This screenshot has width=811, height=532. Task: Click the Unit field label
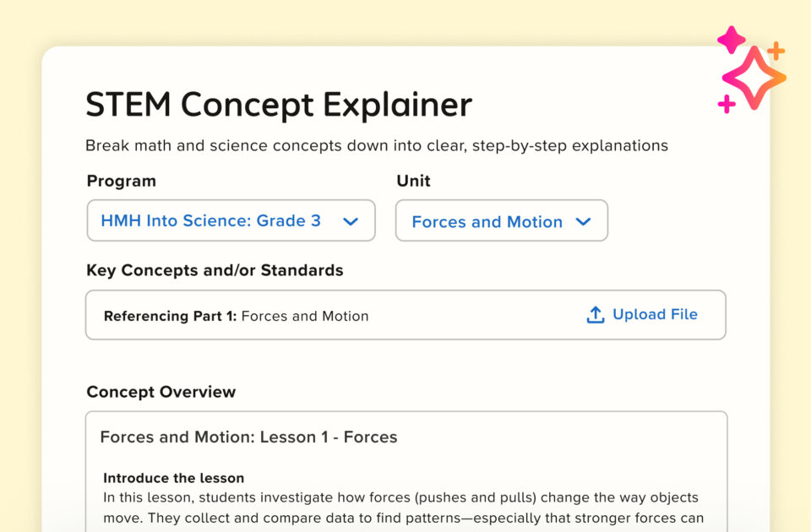click(x=413, y=181)
